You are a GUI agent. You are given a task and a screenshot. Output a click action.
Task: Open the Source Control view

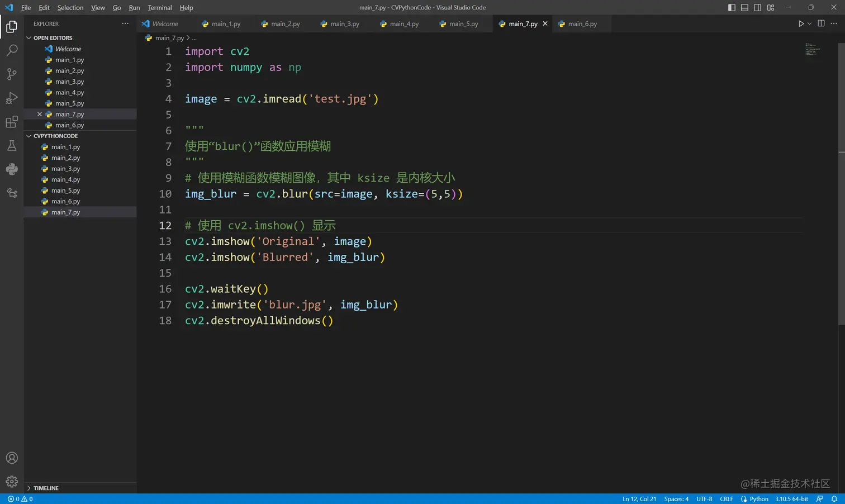(12, 74)
